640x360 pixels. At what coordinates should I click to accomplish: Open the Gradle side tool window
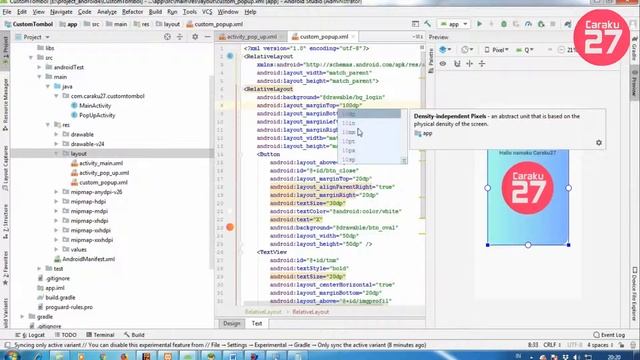click(x=635, y=48)
